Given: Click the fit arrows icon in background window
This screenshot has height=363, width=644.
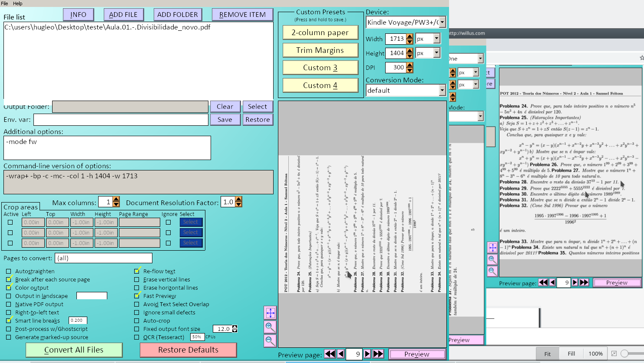Looking at the screenshot, I should (x=492, y=247).
